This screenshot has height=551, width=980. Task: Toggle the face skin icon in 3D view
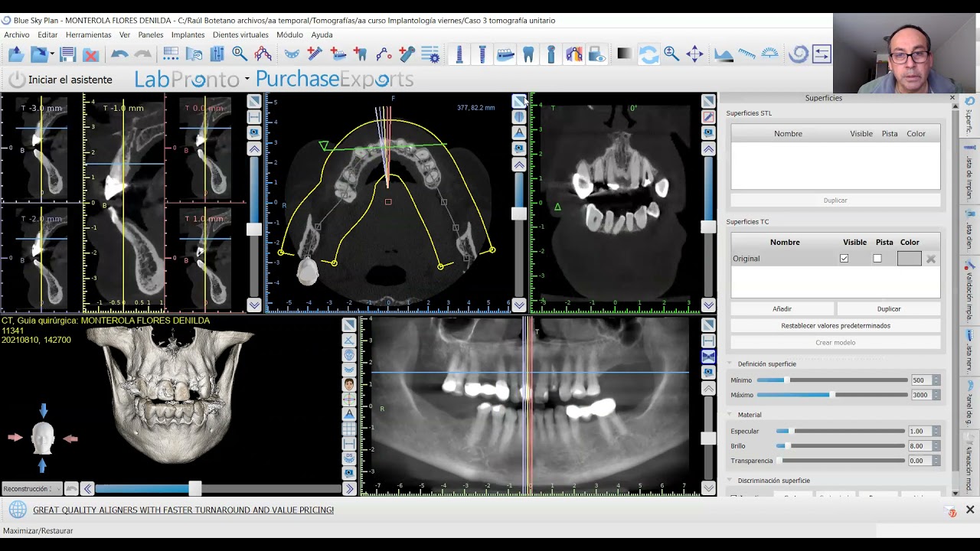click(x=349, y=384)
